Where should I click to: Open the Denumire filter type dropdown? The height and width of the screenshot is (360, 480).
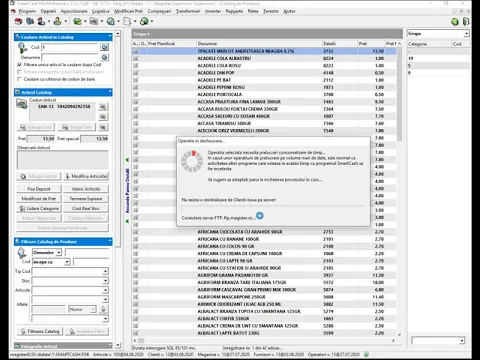59,252
